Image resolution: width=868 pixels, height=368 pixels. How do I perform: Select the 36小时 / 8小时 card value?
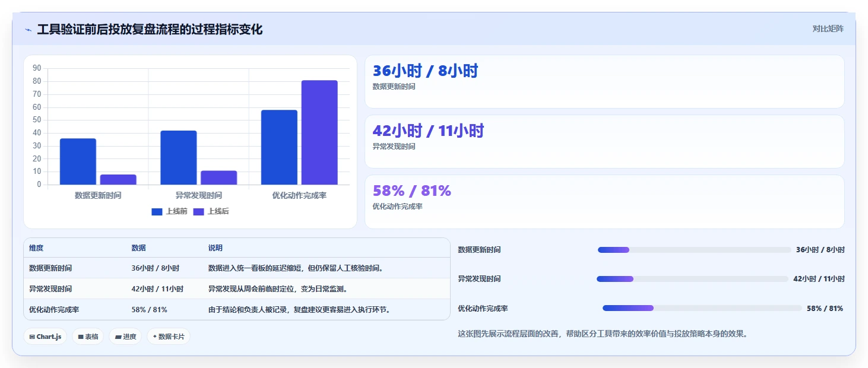click(425, 71)
